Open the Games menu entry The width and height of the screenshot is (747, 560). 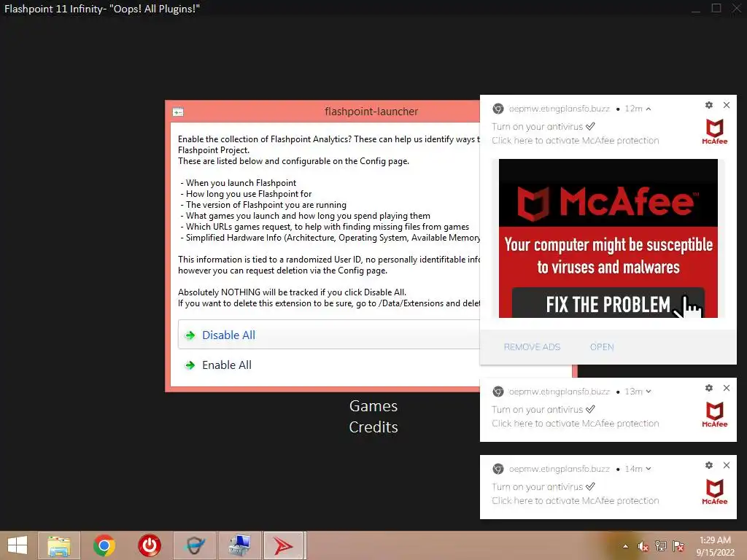373,406
